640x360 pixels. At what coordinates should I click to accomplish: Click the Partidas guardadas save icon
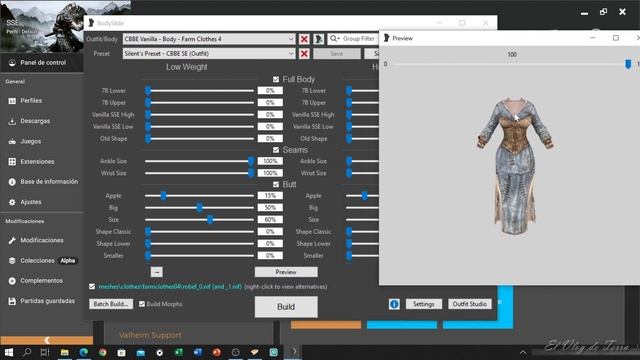point(12,301)
